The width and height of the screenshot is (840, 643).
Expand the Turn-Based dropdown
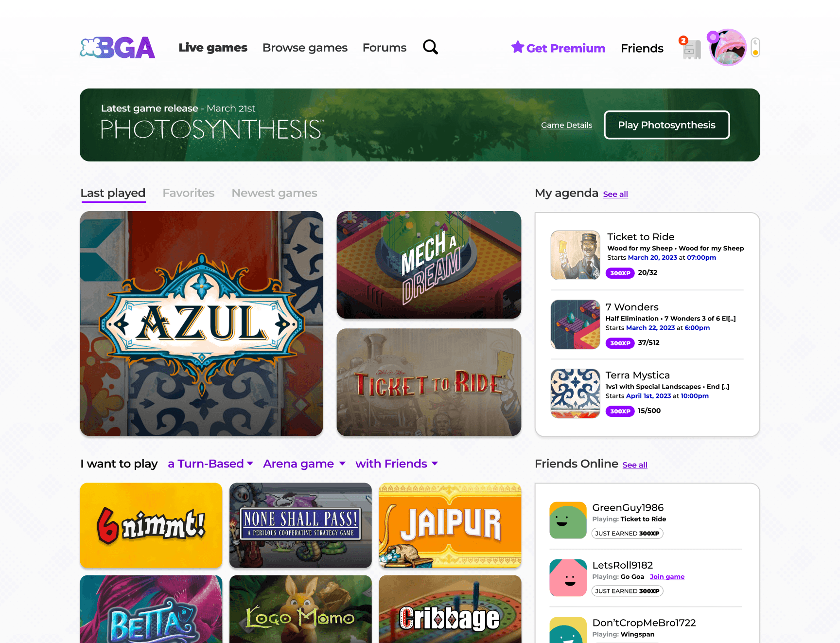(210, 464)
